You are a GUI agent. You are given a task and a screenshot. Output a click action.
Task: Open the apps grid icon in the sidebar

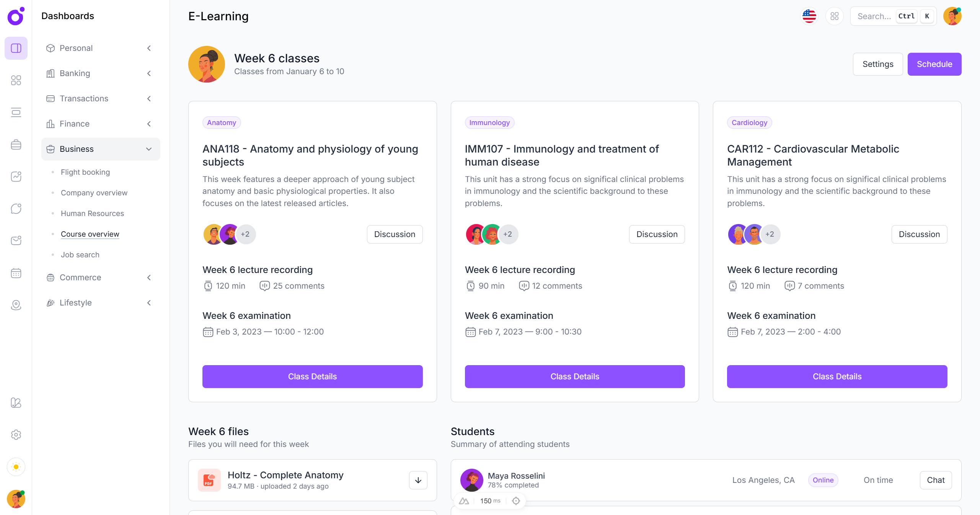tap(16, 80)
